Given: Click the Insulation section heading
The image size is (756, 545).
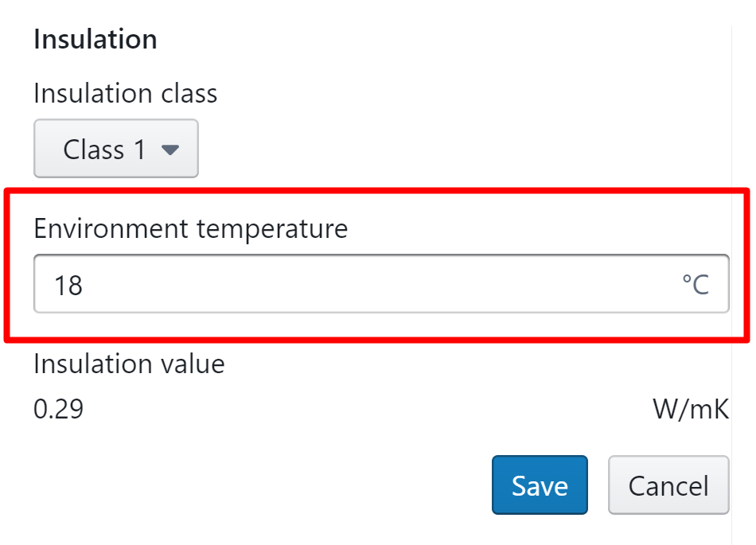Looking at the screenshot, I should coord(95,39).
